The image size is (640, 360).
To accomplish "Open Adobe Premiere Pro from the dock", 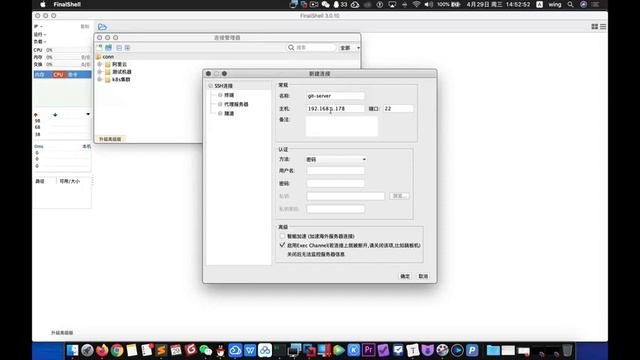I will 369,350.
